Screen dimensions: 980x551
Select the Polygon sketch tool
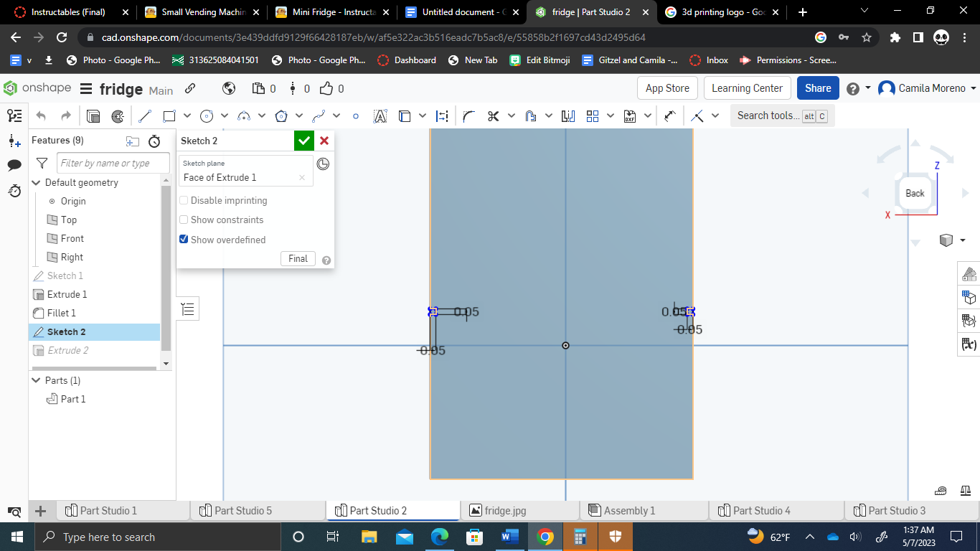point(281,115)
